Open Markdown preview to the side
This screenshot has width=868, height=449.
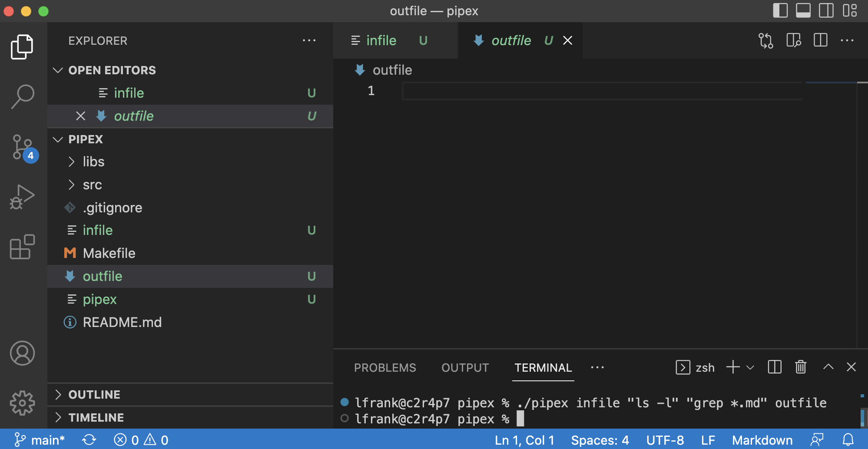794,40
